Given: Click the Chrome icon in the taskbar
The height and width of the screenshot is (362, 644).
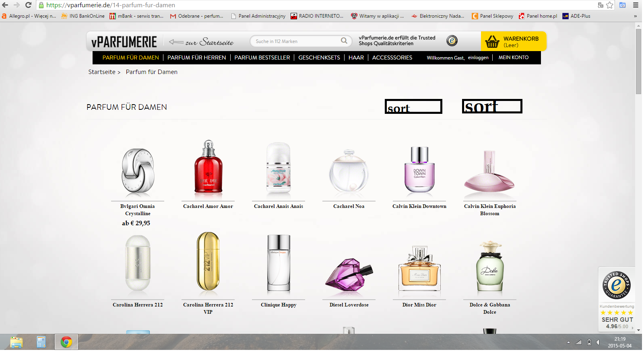Looking at the screenshot, I should coord(66,342).
